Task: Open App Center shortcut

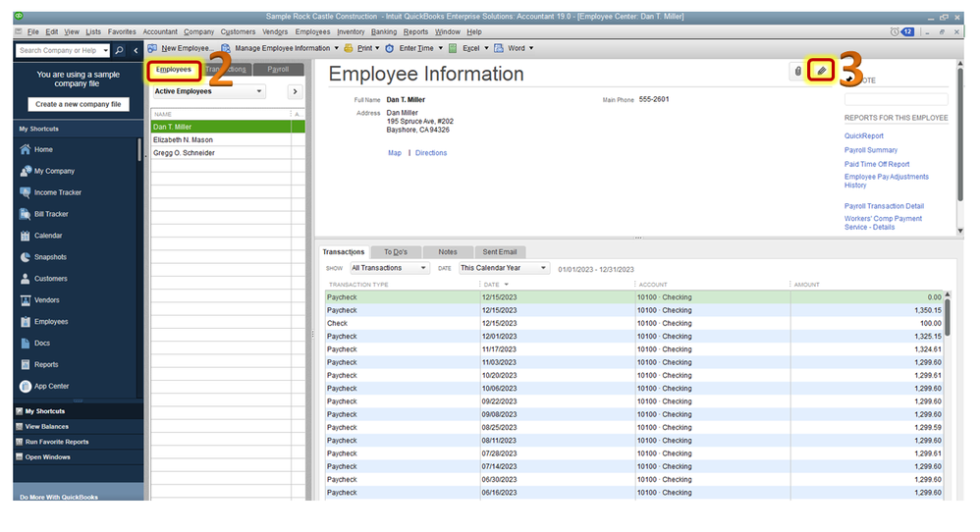Action: pos(44,387)
